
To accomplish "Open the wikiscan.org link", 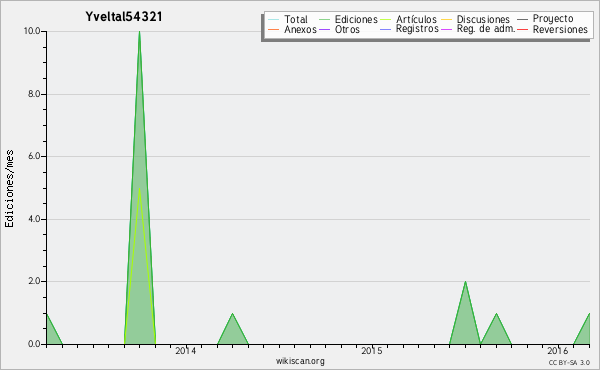I will click(300, 361).
